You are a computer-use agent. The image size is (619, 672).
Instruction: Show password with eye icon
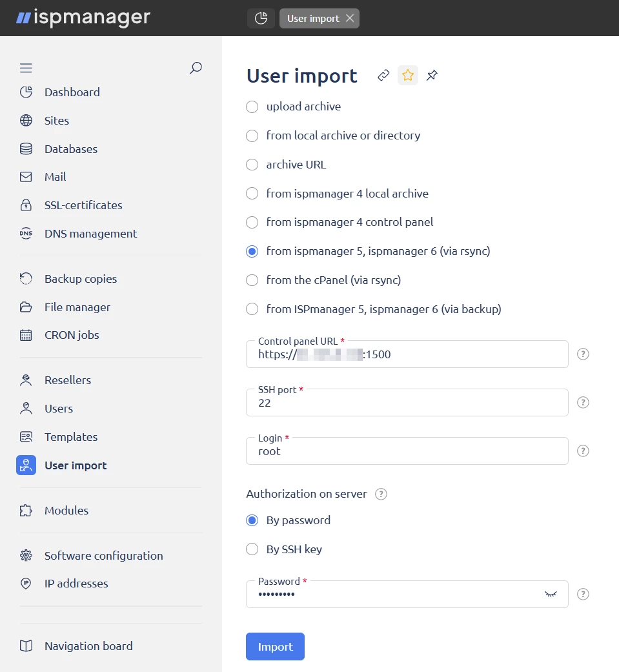(551, 594)
